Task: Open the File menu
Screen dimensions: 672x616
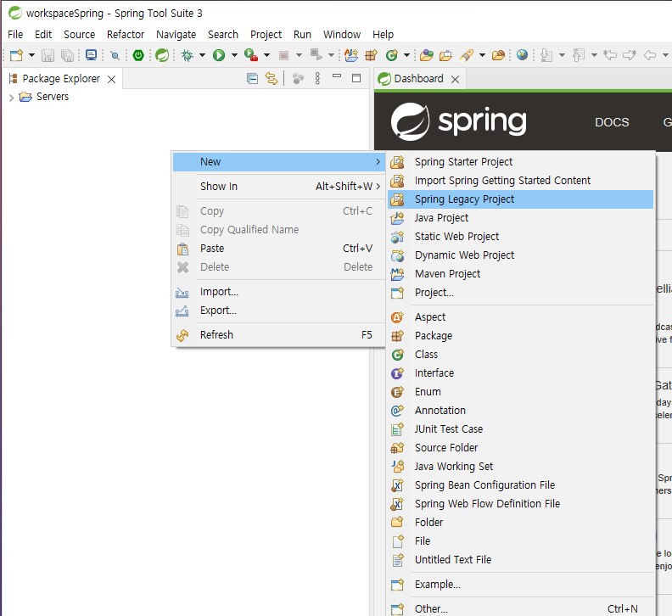Action: (15, 34)
